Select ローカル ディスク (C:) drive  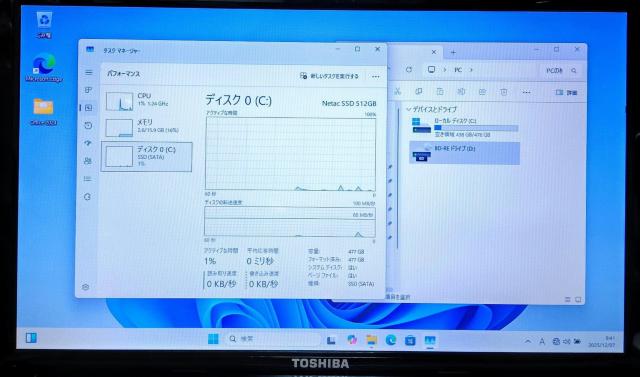coord(464,127)
